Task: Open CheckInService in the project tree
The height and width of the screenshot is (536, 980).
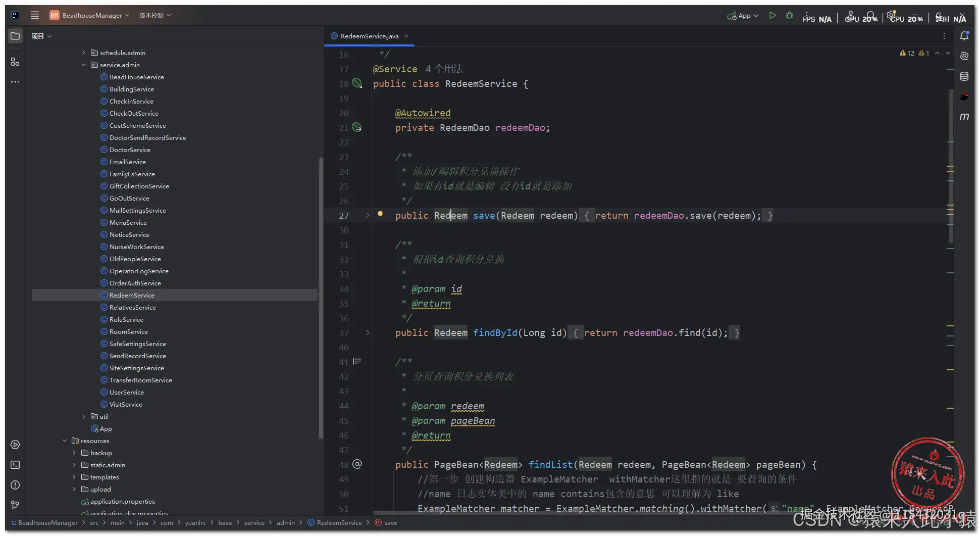Action: 131,101
